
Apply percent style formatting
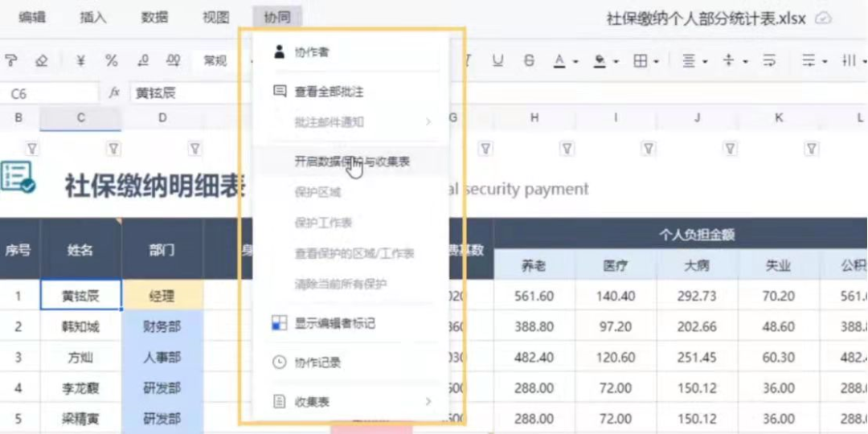[x=112, y=61]
